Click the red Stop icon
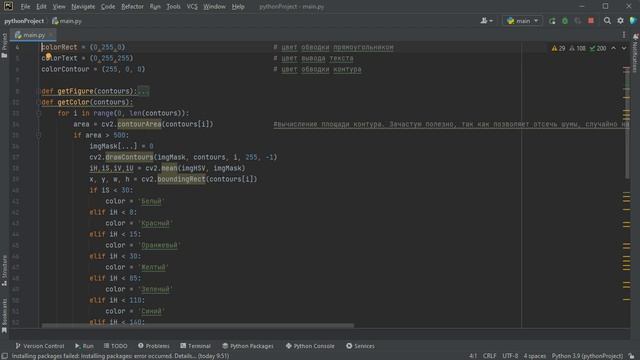This screenshot has width=640, height=360. coord(591,21)
